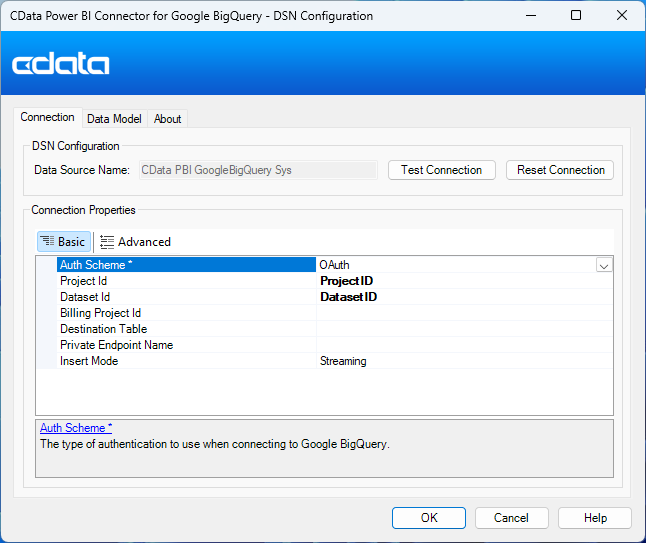Image resolution: width=646 pixels, height=543 pixels.
Task: Click the Test Connection button
Action: [441, 170]
